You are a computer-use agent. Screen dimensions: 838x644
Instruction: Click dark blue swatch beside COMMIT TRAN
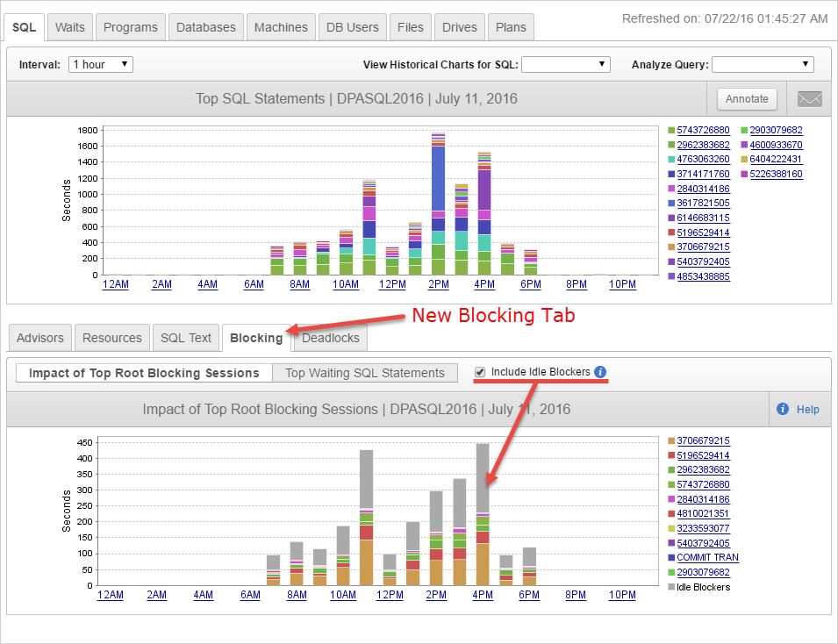(671, 557)
